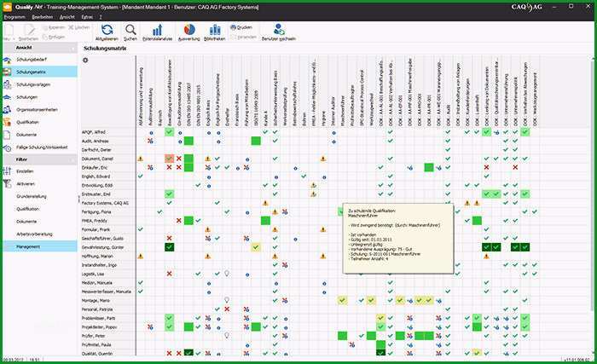Viewport: 597px width, 364px height.
Task: Select employee row Messwerterfasser, Manuela
Action: (108, 292)
